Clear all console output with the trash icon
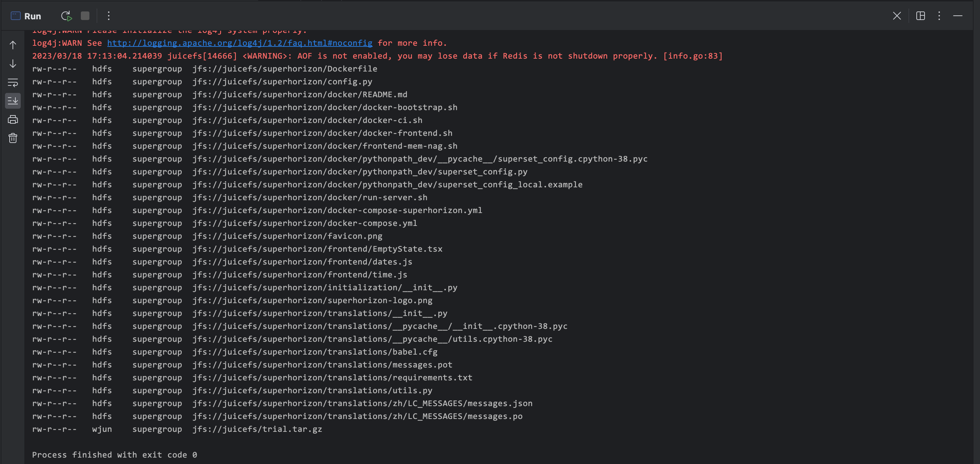 point(13,138)
